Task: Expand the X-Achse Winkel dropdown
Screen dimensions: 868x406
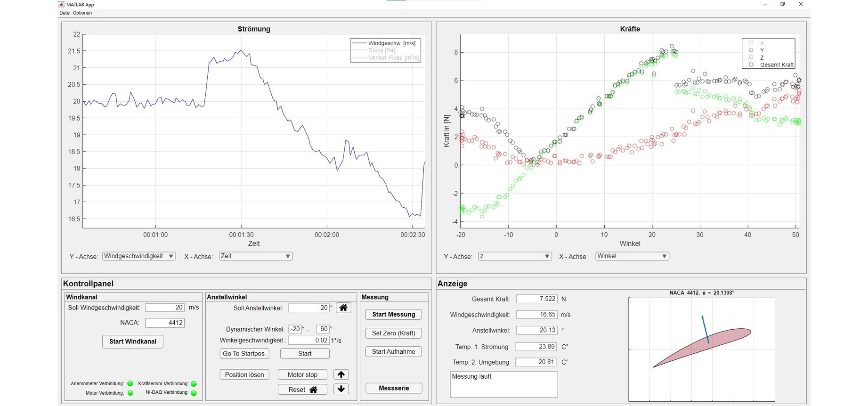Action: coord(632,256)
